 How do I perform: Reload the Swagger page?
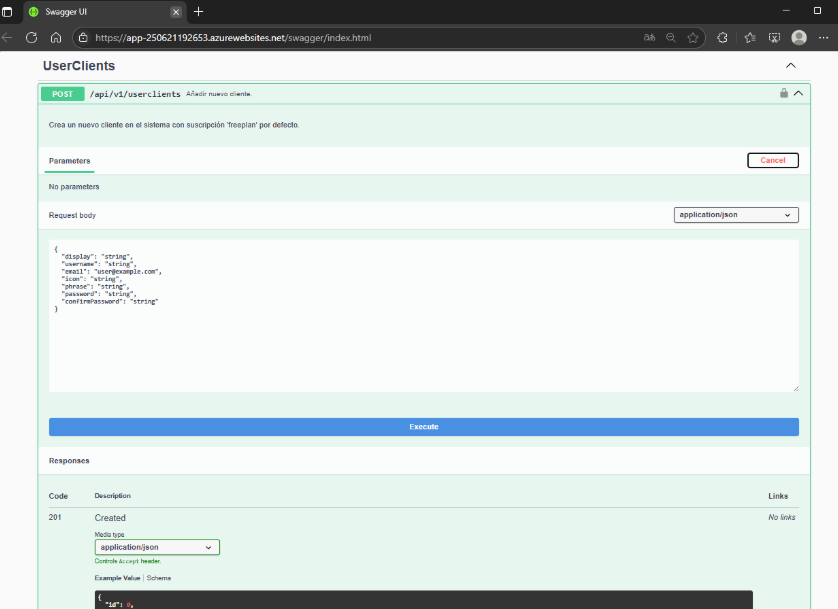click(32, 37)
